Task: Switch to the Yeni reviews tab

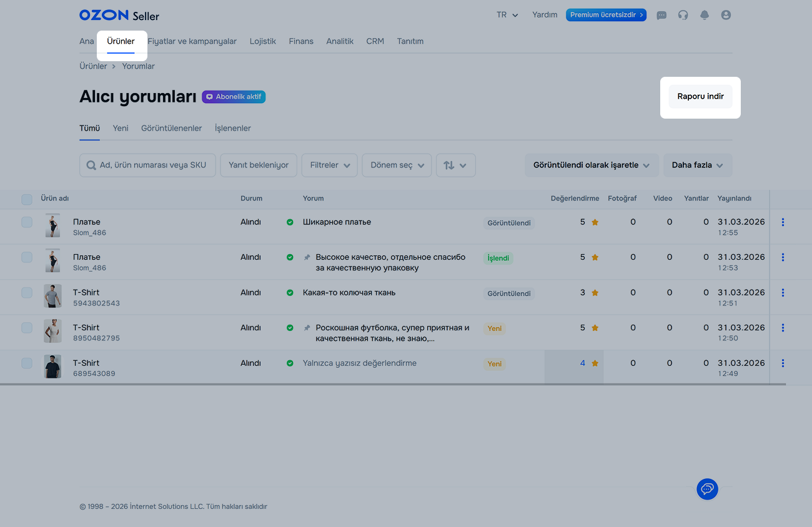Action: tap(121, 128)
